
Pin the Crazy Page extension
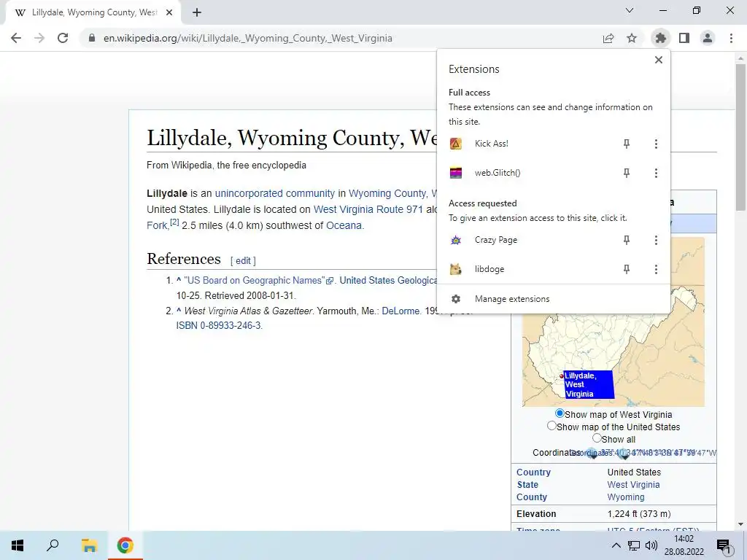[x=627, y=240]
